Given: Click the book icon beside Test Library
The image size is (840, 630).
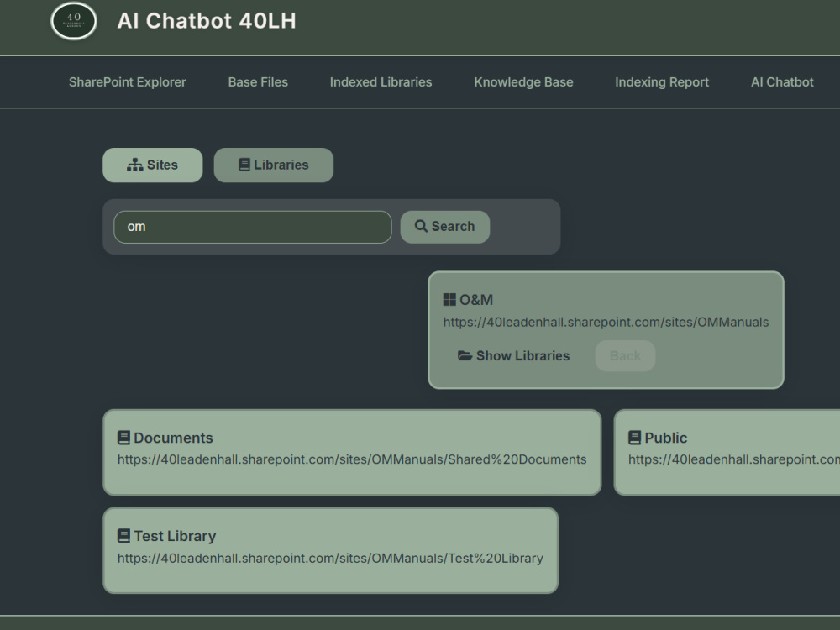Looking at the screenshot, I should click(x=123, y=536).
